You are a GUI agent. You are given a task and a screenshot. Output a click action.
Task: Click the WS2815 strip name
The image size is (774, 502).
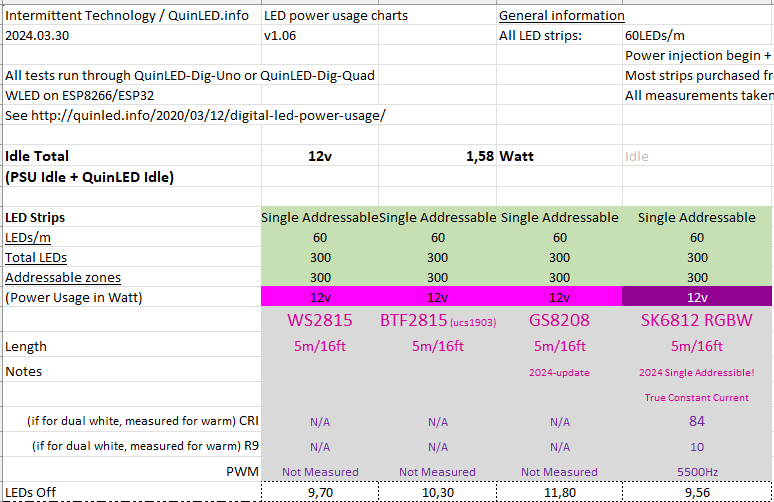tap(320, 320)
